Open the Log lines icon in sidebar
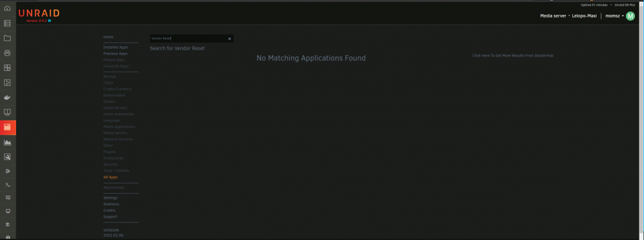 (x=7, y=225)
